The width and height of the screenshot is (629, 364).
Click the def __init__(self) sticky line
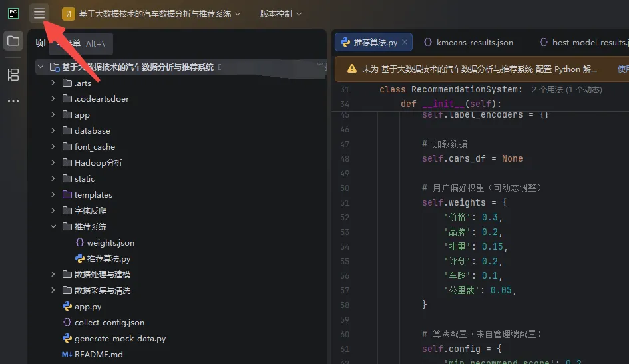(x=451, y=104)
